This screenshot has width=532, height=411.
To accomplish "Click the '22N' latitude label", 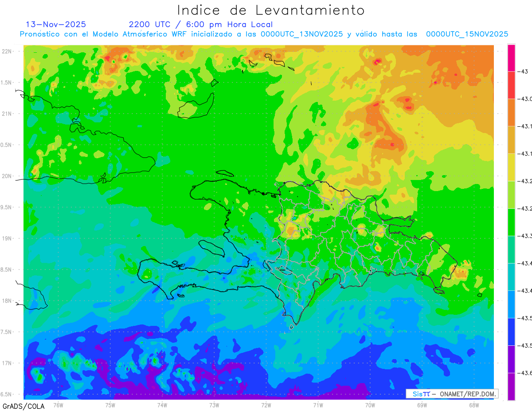I will [x=8, y=51].
